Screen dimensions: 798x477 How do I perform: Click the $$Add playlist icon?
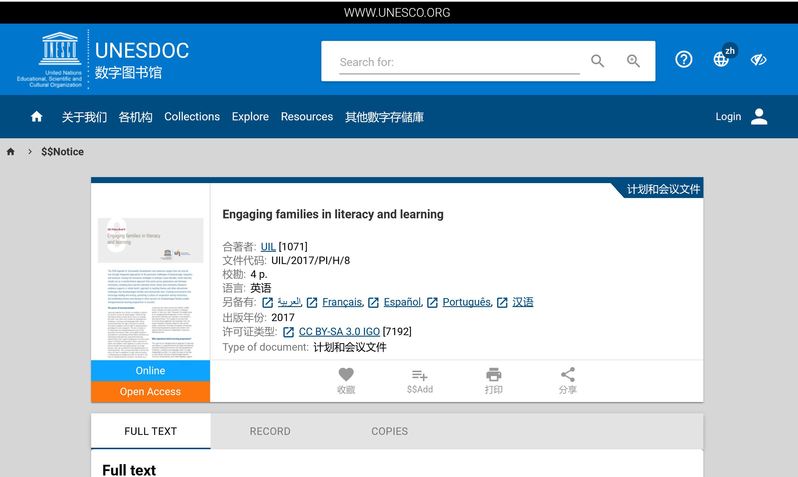[x=420, y=375]
